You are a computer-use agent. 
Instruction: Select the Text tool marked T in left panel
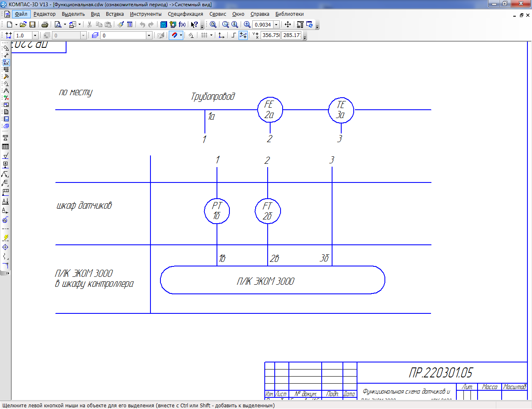pos(5,138)
